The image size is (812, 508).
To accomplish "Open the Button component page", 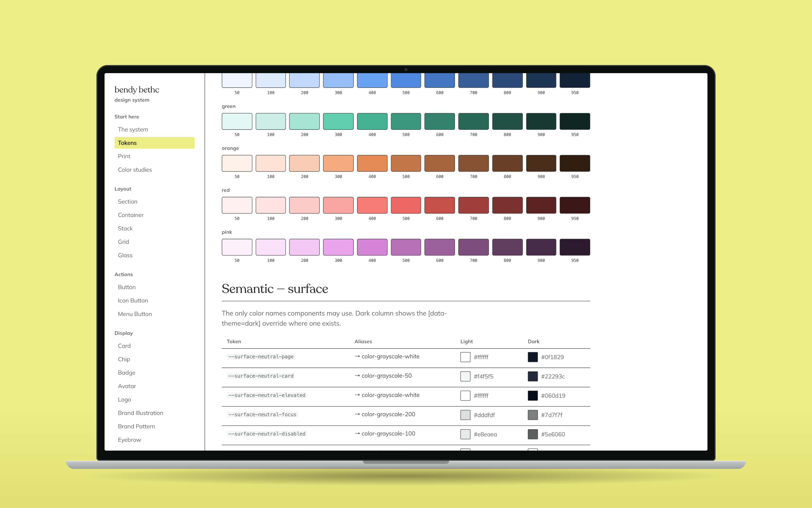I will click(x=127, y=287).
